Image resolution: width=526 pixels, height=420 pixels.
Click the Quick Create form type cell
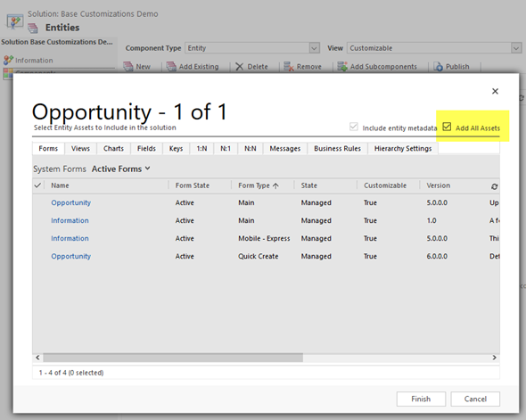[259, 256]
